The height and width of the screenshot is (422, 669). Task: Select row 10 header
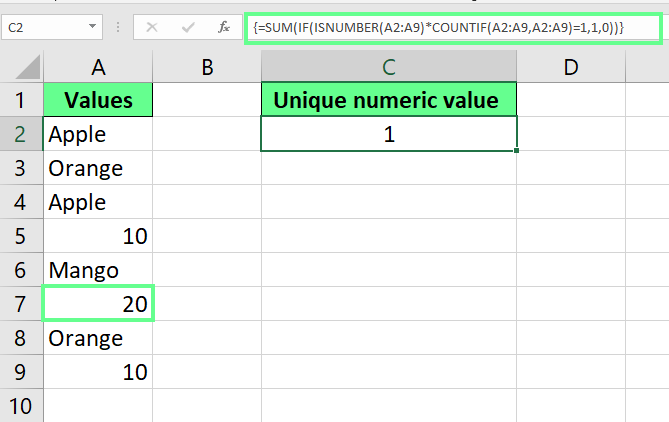21,406
